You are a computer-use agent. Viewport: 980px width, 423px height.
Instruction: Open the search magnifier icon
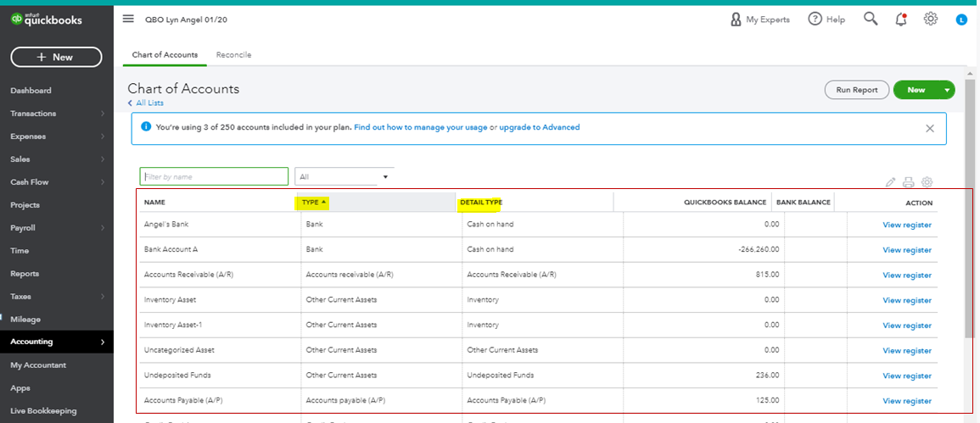point(871,19)
